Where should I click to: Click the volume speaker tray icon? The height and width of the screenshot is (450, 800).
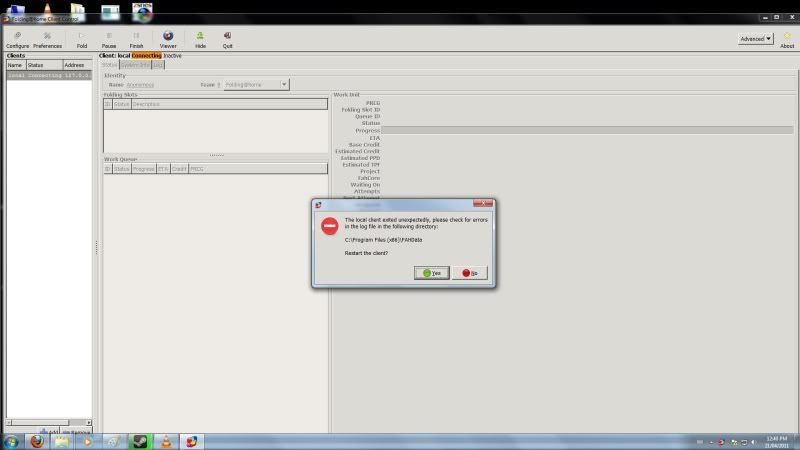754,442
